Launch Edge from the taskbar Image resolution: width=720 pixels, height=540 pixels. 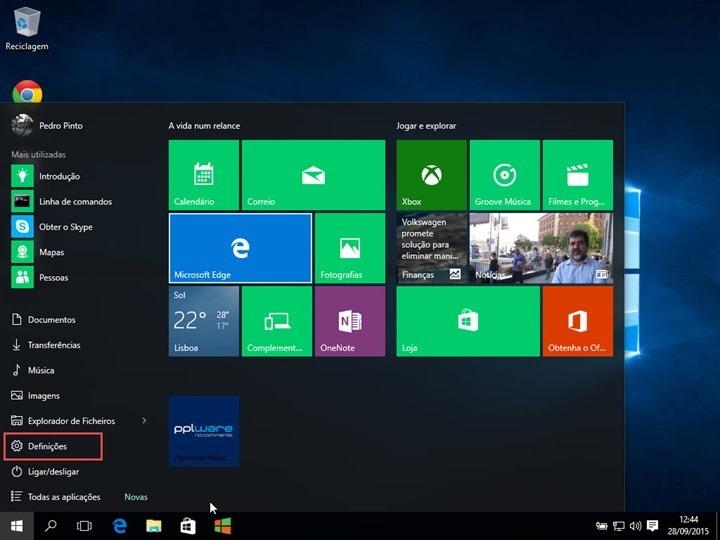coord(120,526)
